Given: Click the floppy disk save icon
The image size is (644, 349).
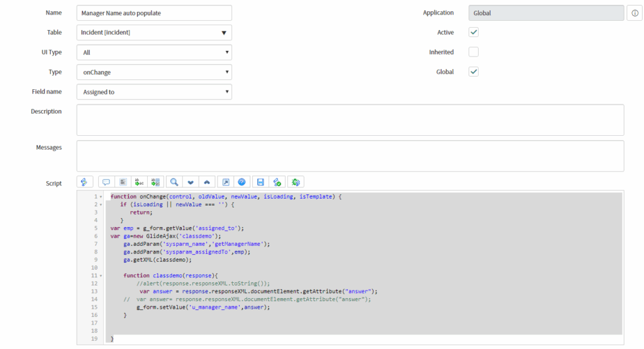Looking at the screenshot, I should (260, 182).
